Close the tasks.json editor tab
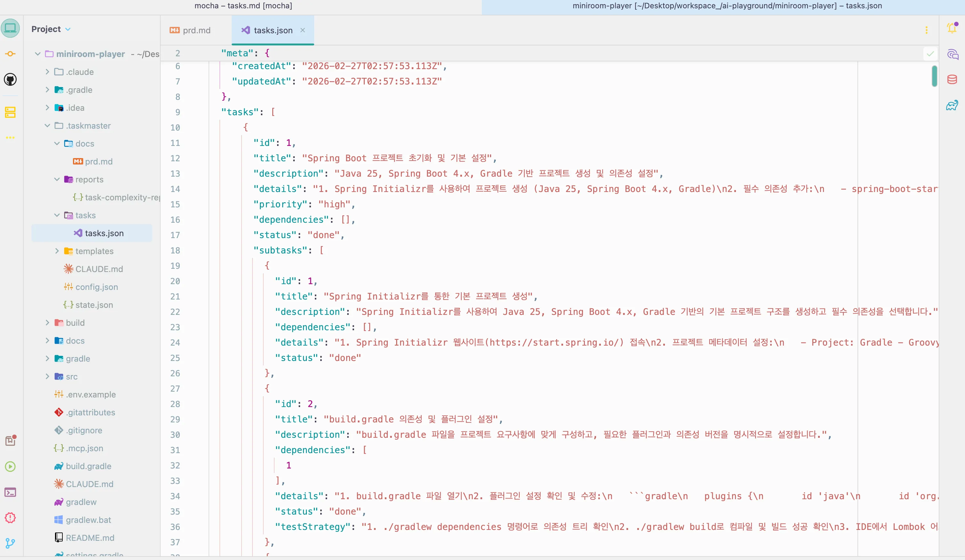The image size is (965, 560). (302, 30)
